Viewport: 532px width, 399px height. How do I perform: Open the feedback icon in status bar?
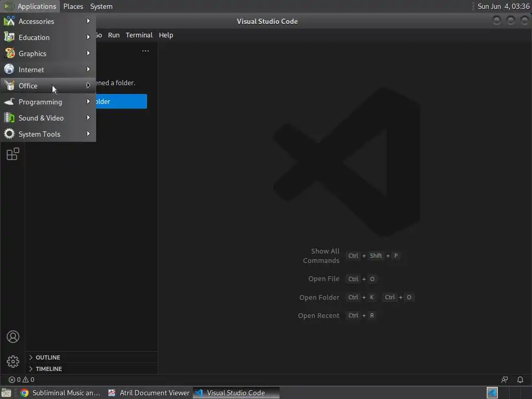point(504,380)
